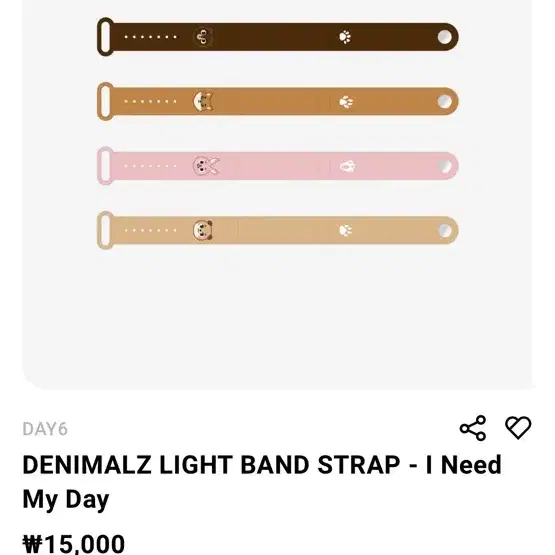555x555 pixels.
Task: Click the rabbit footprint on pink strap
Action: pos(348,166)
